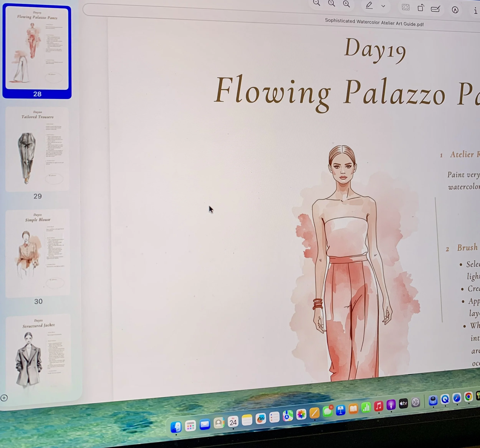
Task: Launch Numbers from the Dock
Action: (x=366, y=408)
